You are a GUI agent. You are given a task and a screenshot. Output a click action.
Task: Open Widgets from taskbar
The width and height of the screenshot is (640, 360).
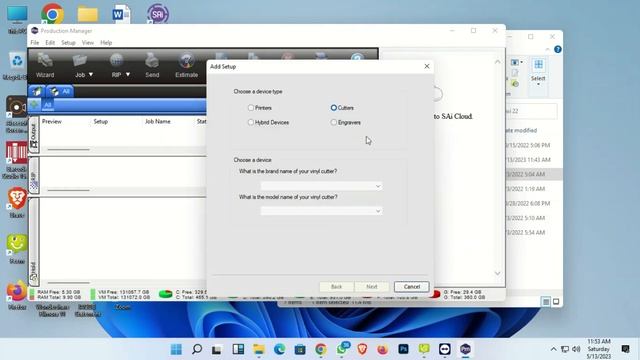(238, 349)
